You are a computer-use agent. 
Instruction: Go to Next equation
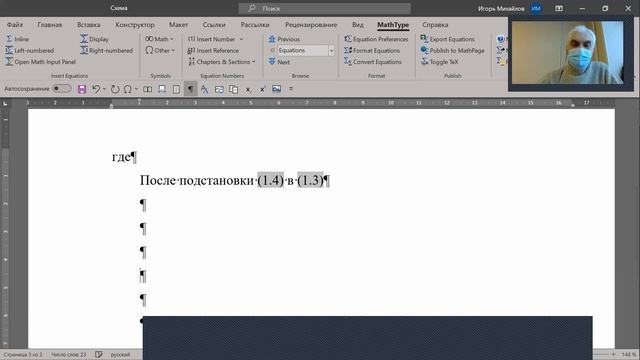click(x=279, y=62)
